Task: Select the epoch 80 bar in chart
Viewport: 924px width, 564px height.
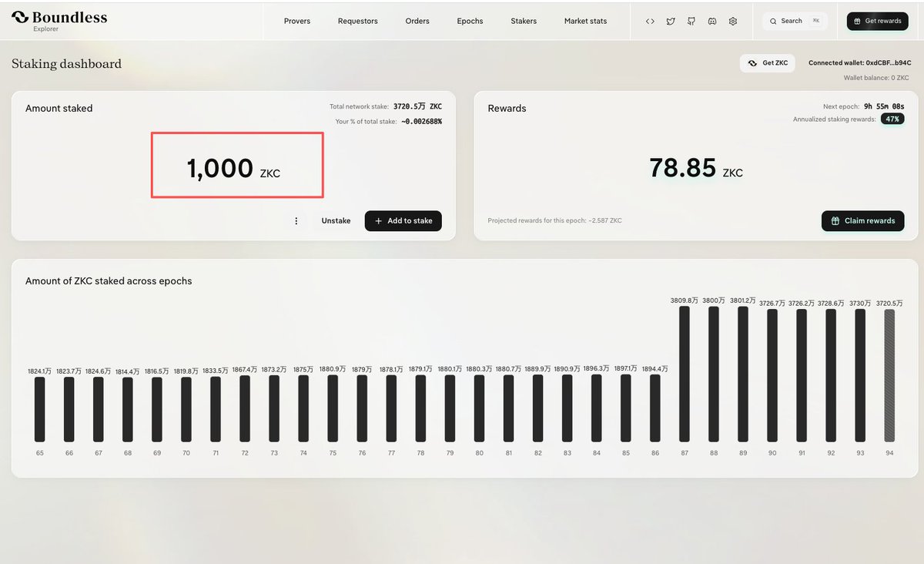Action: [x=480, y=408]
